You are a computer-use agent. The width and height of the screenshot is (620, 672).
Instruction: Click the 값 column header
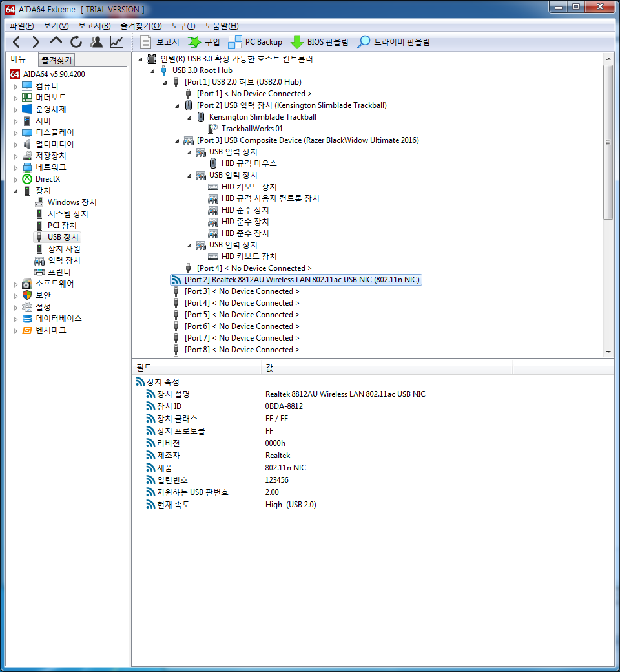(x=387, y=368)
